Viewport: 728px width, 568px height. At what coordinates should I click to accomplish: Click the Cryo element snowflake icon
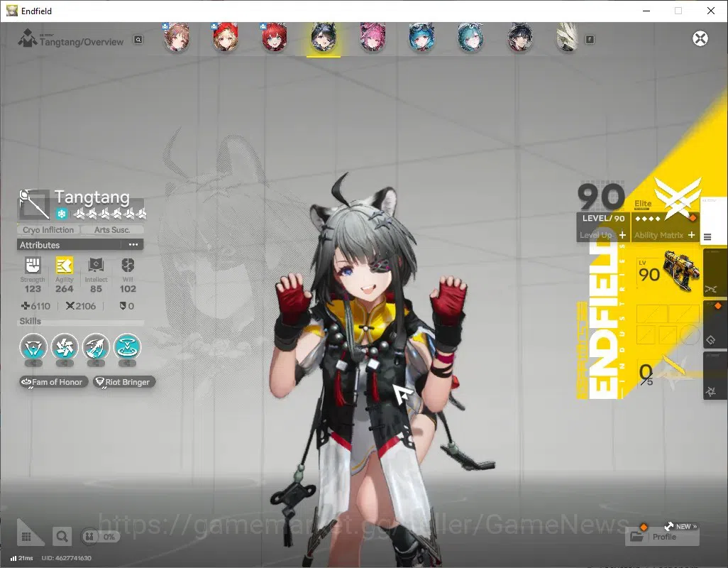pos(62,214)
